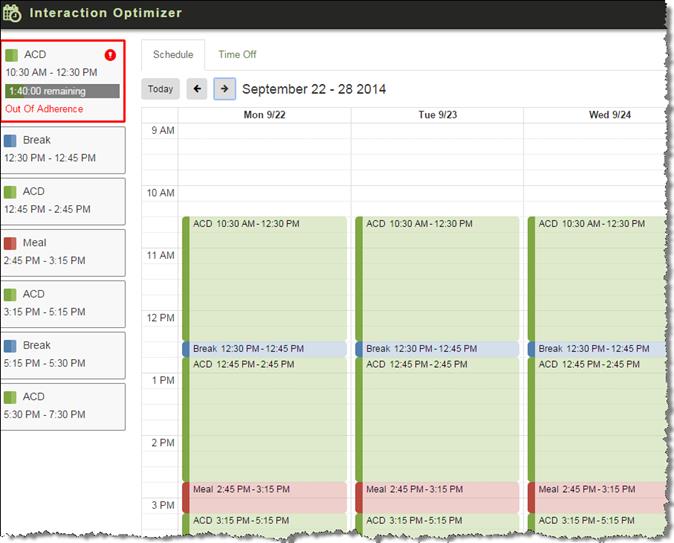Screen dimensions: 674x543
Task: Click the Out Of Adherence status text
Action: coord(44,109)
